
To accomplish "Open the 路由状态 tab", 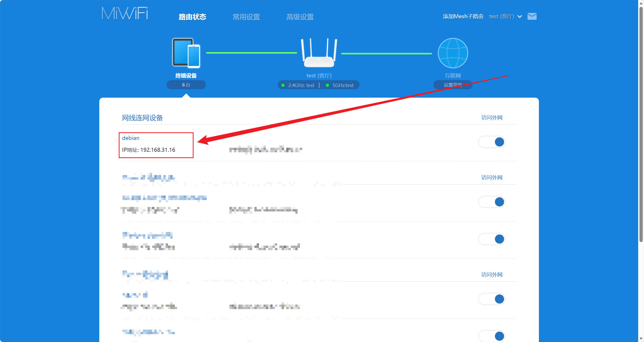I will tap(192, 17).
